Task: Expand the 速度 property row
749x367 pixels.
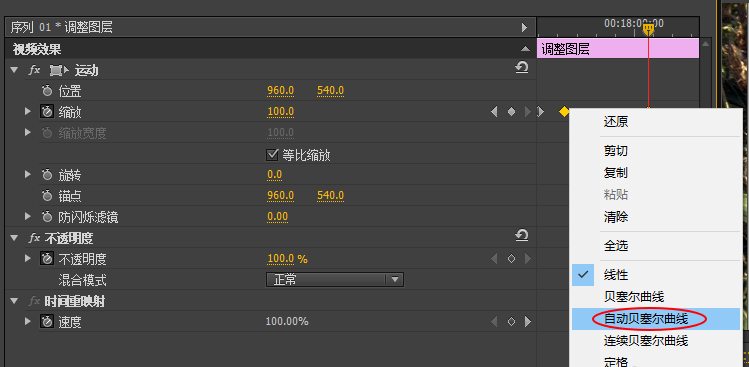Action: pyautogui.click(x=28, y=322)
